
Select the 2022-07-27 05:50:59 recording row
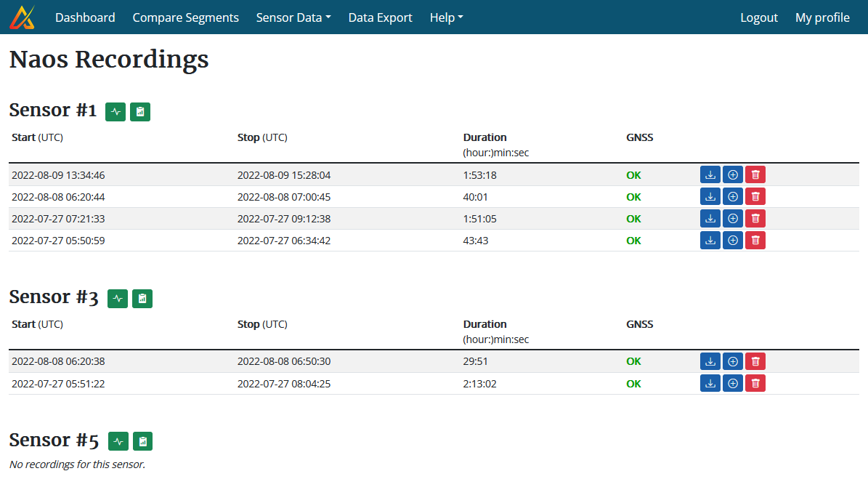pos(291,240)
